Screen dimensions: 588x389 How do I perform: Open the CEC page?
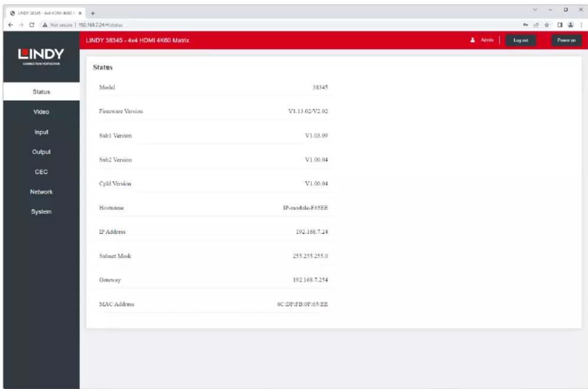(x=41, y=172)
